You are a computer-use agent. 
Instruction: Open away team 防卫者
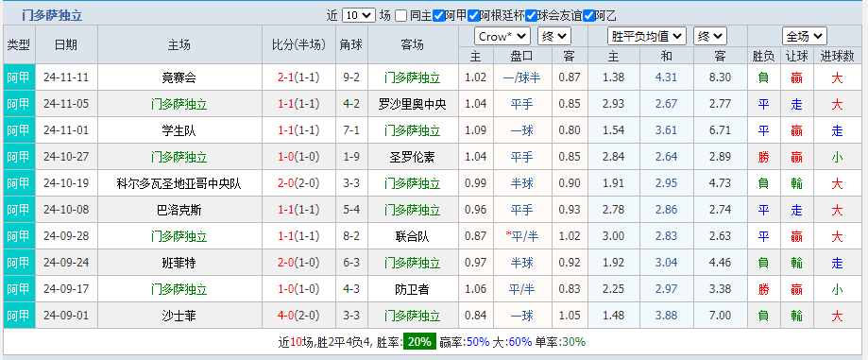pos(413,289)
